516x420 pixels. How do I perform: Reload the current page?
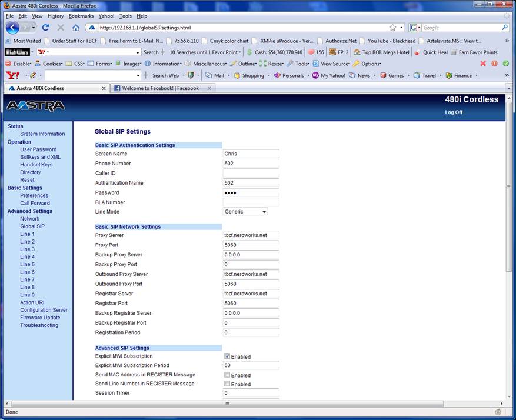pyautogui.click(x=45, y=28)
